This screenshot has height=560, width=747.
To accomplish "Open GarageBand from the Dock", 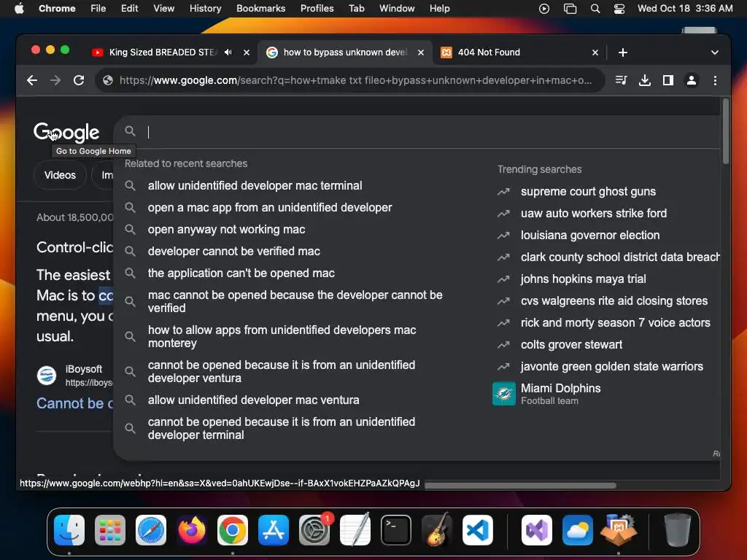I will (x=437, y=530).
